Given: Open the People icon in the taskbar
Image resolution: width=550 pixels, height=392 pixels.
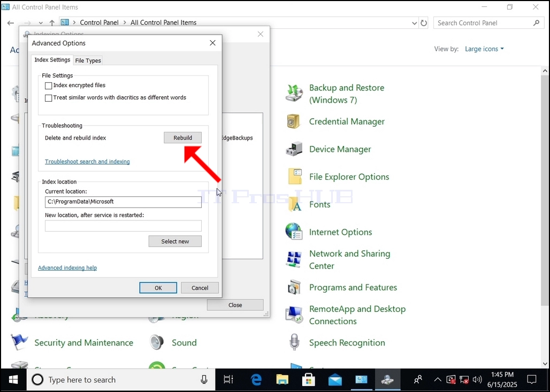Looking at the screenshot, I should [418, 380].
